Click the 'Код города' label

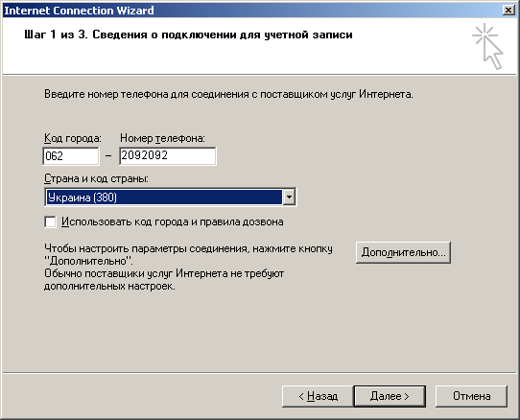click(x=73, y=138)
